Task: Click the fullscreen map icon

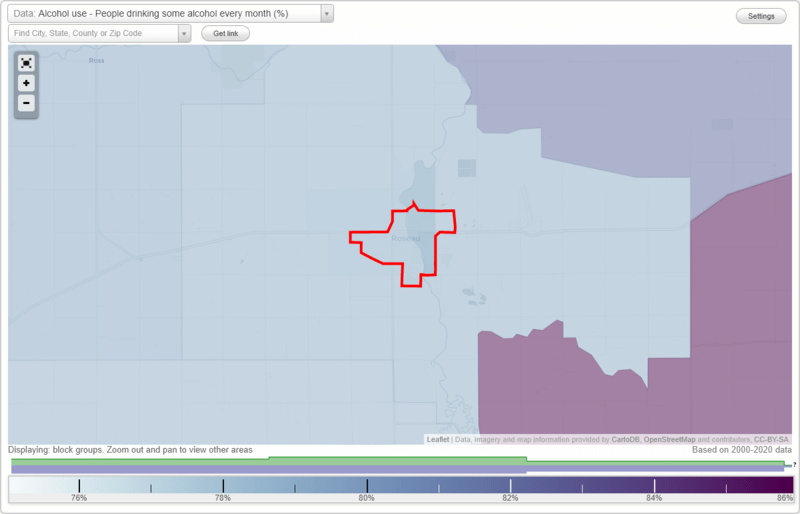Action: [26, 63]
